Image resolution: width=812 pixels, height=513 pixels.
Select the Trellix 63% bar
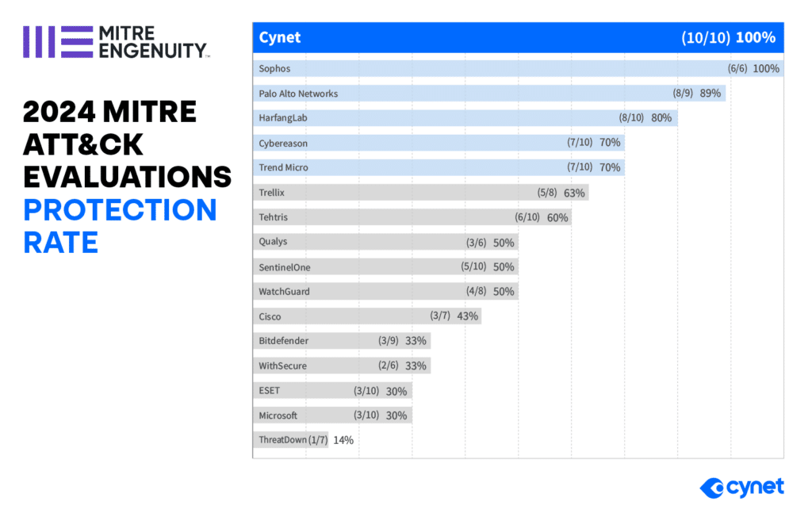coord(420,193)
